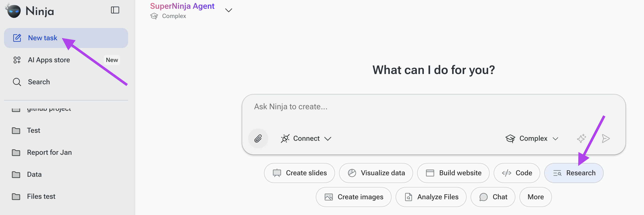
Task: Collapse the sidebar panel toggle icon
Action: pos(115,10)
